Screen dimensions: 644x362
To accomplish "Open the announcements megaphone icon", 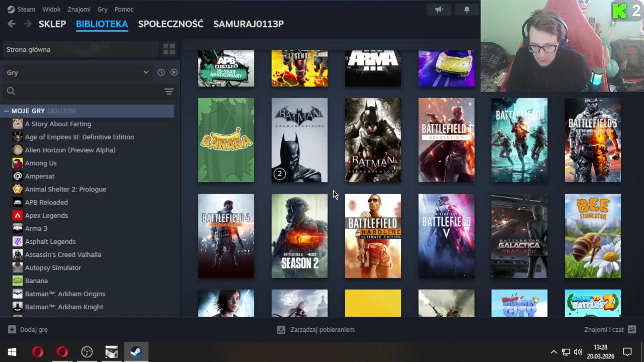I will click(x=439, y=9).
